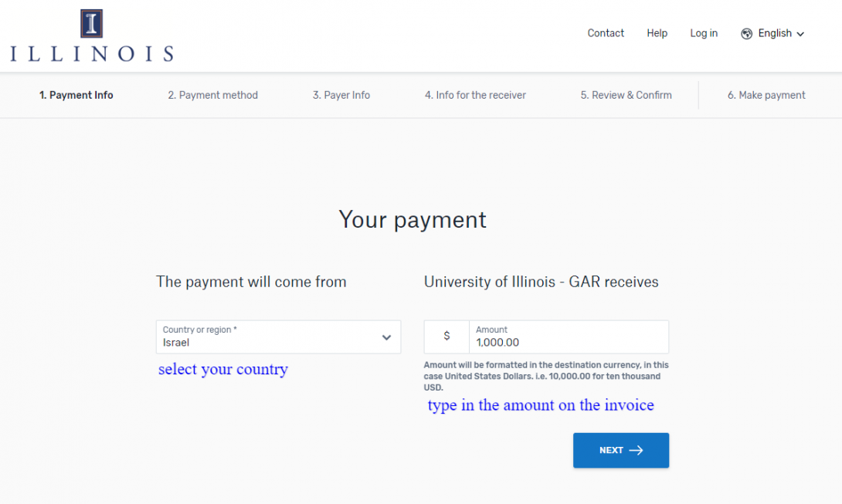Click 'The payment will come from' text

pyautogui.click(x=251, y=282)
